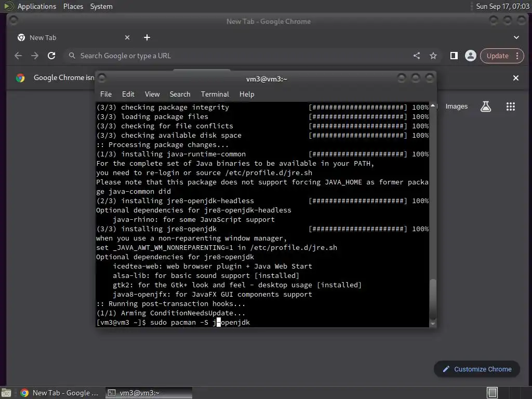Screen dimensions: 532x399
Task: Click the Chrome logo in the infobar
Action: (x=20, y=78)
